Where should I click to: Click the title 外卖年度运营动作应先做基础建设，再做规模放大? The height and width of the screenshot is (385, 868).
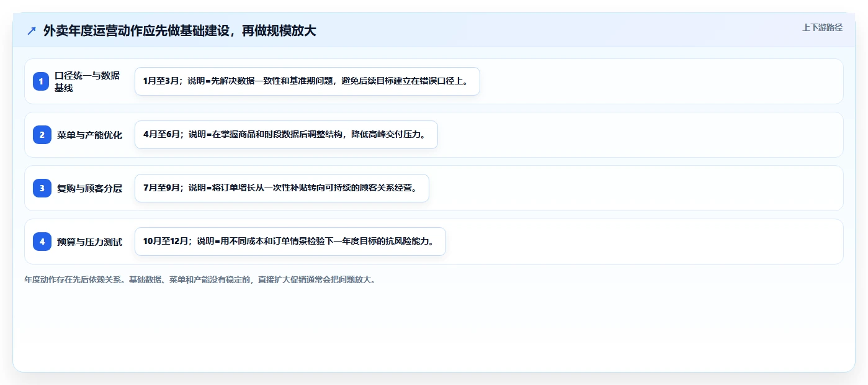coord(180,31)
